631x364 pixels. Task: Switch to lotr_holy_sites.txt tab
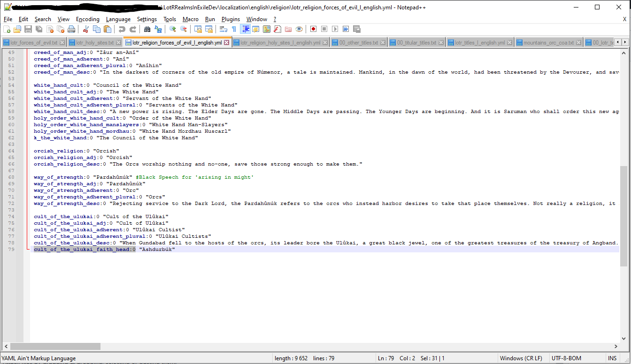[x=95, y=43]
